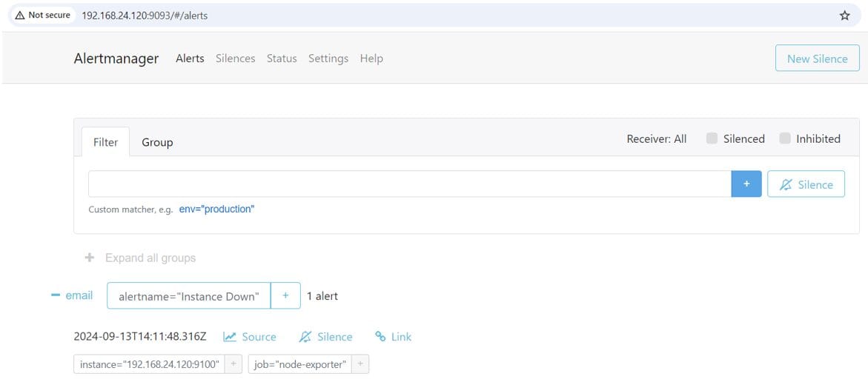Switch to the Group tab
Viewport: 868px width, 382px height.
(157, 142)
